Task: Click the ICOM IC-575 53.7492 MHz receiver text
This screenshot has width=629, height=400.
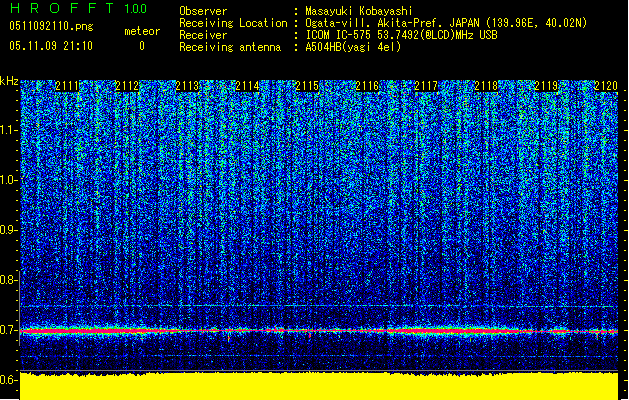Action: [402, 35]
